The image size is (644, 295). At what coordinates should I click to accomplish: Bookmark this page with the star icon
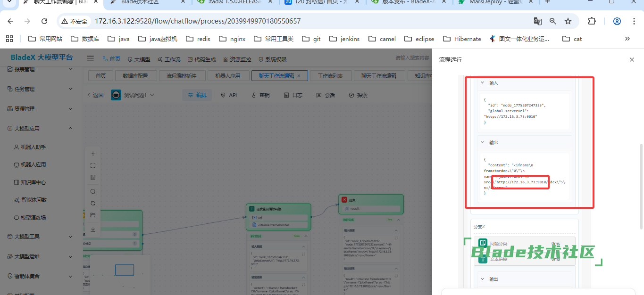coord(568,21)
